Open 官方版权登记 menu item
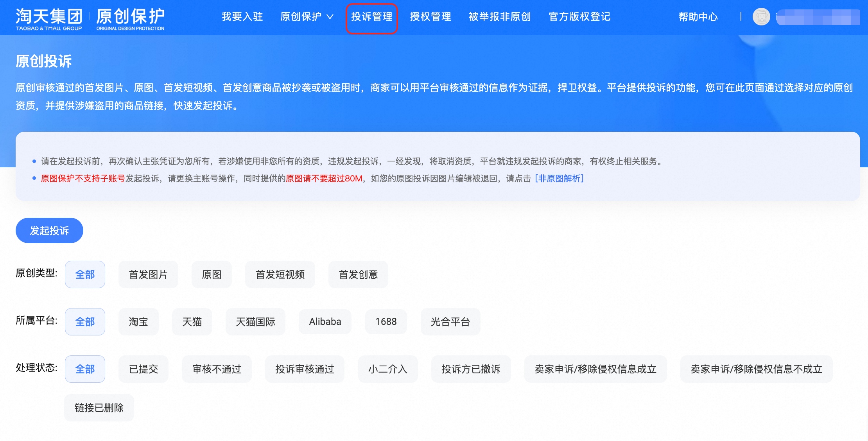 coord(579,17)
